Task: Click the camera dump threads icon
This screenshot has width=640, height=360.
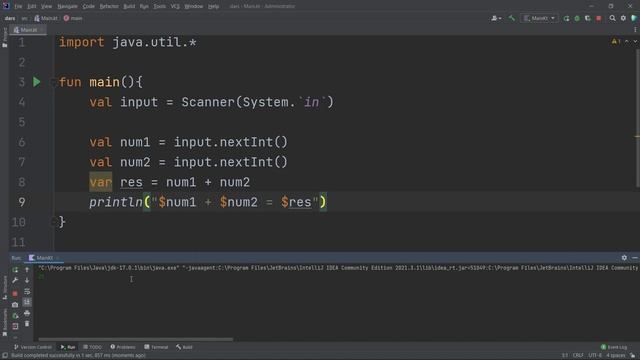Action: click(x=15, y=304)
